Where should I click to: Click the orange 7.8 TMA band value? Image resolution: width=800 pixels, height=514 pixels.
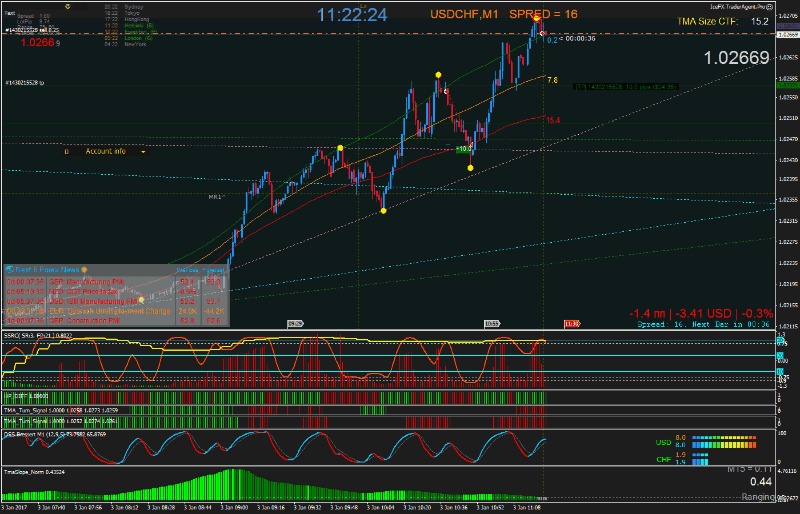pyautogui.click(x=552, y=80)
